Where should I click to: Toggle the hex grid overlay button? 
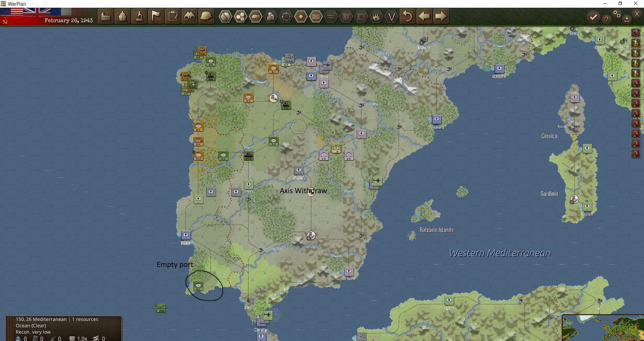pyautogui.click(x=240, y=16)
